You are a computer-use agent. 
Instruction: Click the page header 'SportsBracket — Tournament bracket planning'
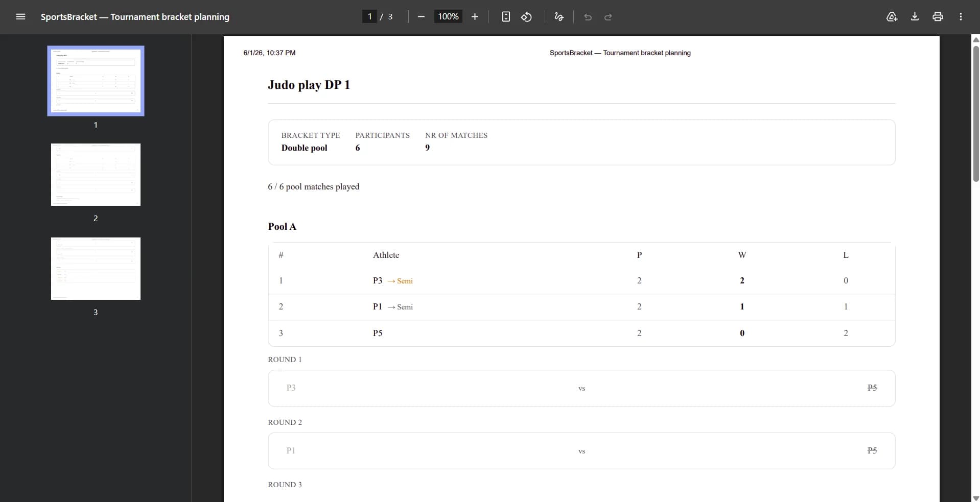coord(620,53)
